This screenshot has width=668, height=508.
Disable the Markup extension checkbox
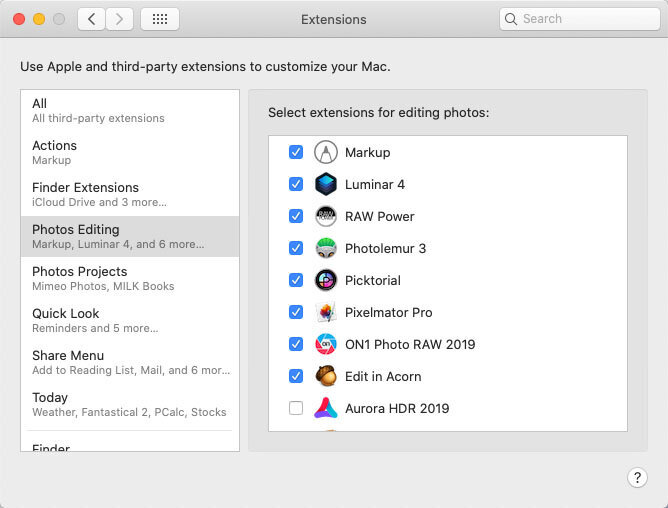point(296,152)
